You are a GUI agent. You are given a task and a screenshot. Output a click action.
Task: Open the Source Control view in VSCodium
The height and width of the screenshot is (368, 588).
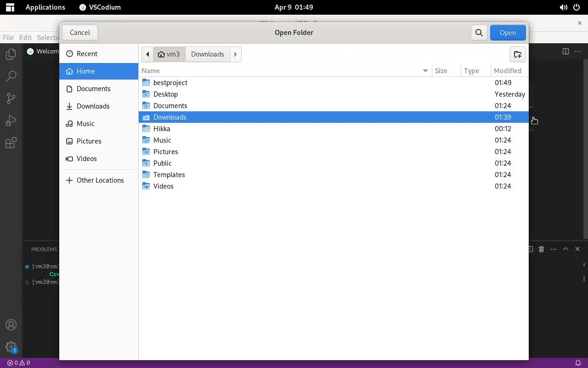[x=11, y=98]
